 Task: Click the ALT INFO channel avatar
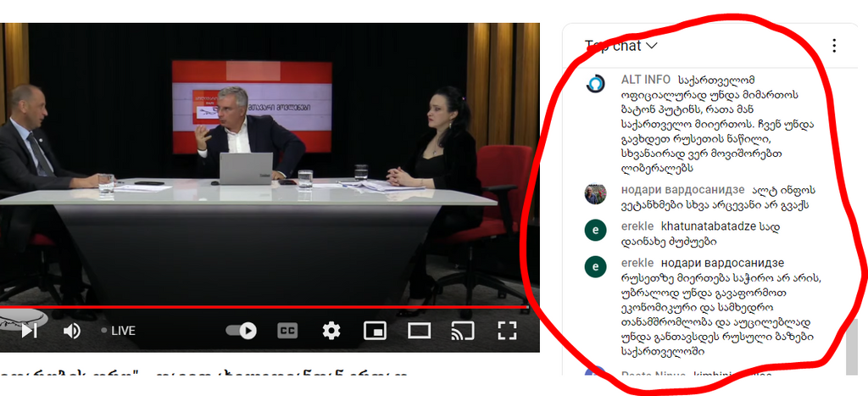click(x=596, y=83)
